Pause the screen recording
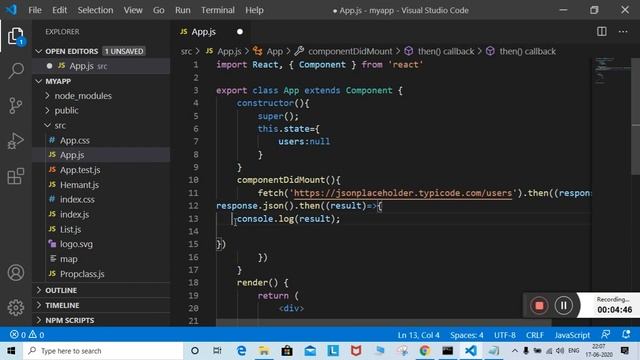 (563, 305)
